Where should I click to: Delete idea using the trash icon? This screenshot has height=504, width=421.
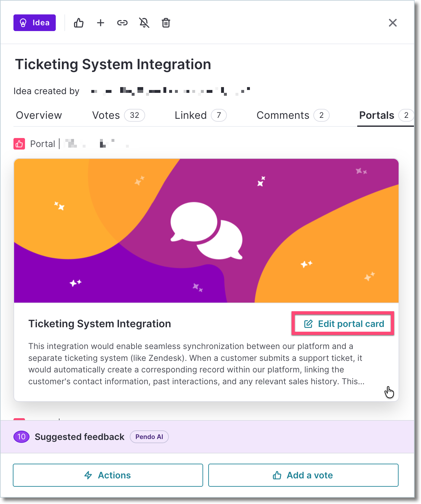tap(166, 23)
